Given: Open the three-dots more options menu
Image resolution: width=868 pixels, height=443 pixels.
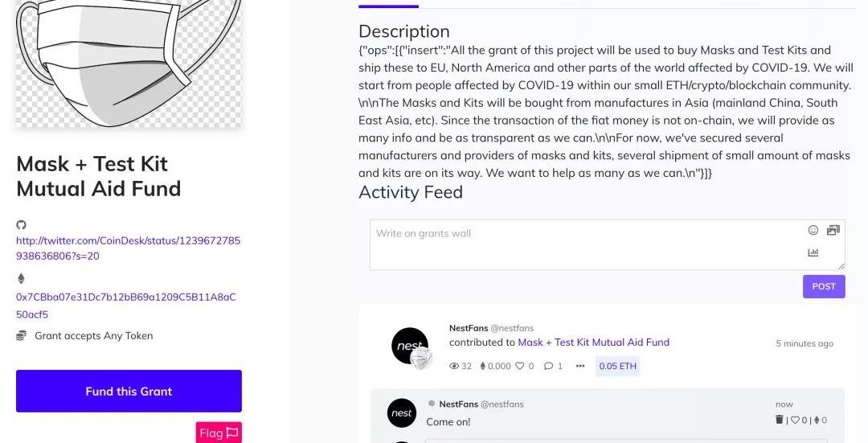Looking at the screenshot, I should [x=580, y=366].
